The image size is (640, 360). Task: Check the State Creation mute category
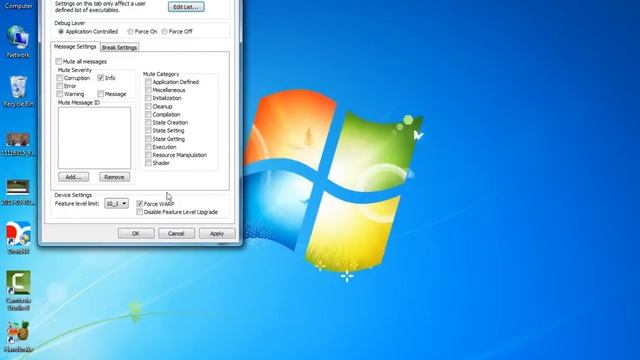[x=148, y=122]
